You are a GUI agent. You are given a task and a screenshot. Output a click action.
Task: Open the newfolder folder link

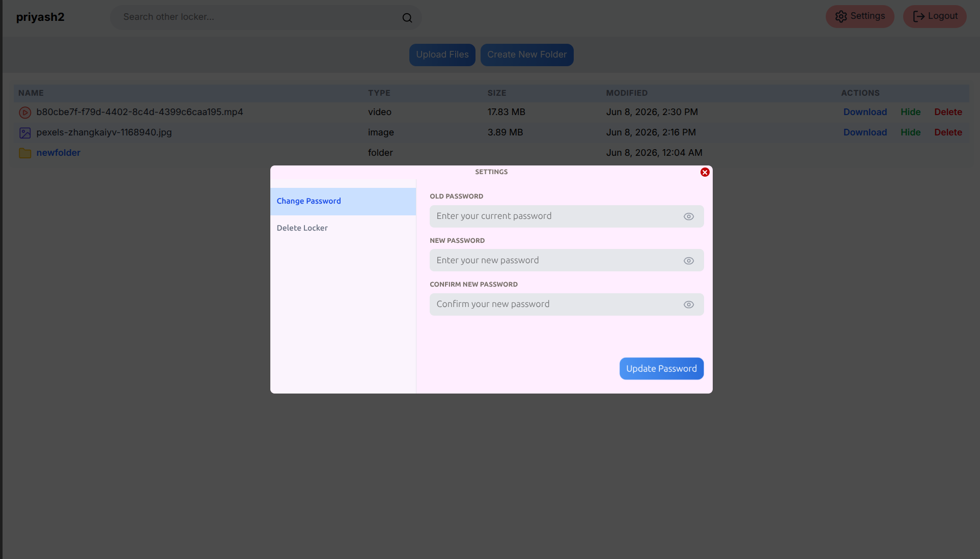[x=59, y=153]
